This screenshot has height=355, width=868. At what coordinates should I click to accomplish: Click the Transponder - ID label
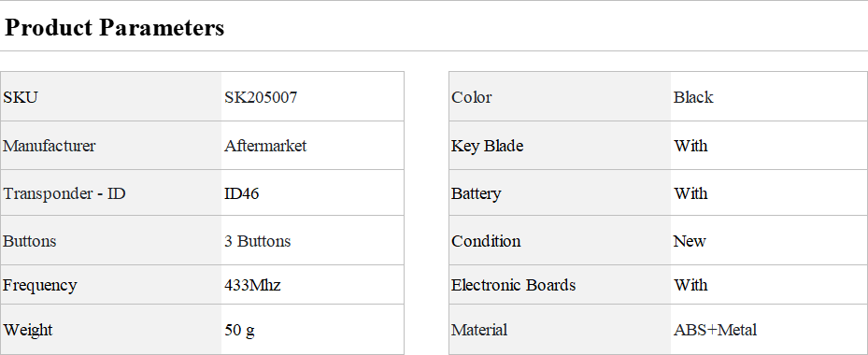(x=64, y=193)
